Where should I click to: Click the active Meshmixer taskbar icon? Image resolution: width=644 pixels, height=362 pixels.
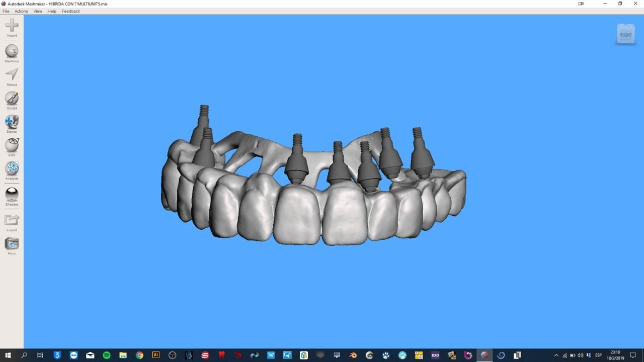coord(485,355)
